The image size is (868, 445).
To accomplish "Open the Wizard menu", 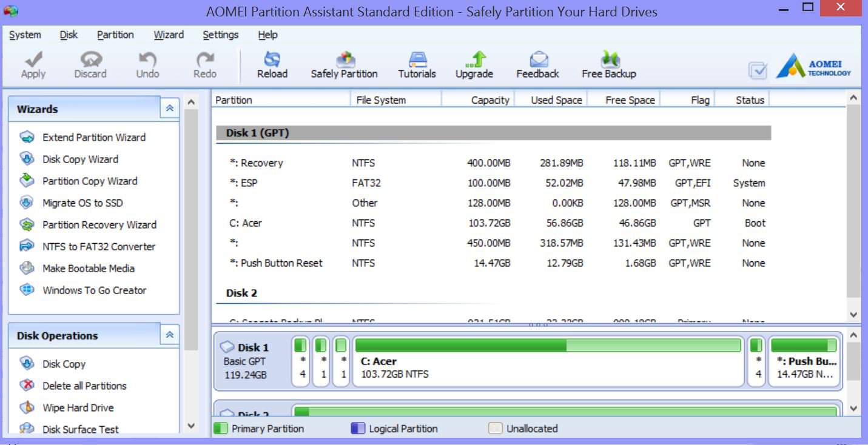I will tap(169, 35).
